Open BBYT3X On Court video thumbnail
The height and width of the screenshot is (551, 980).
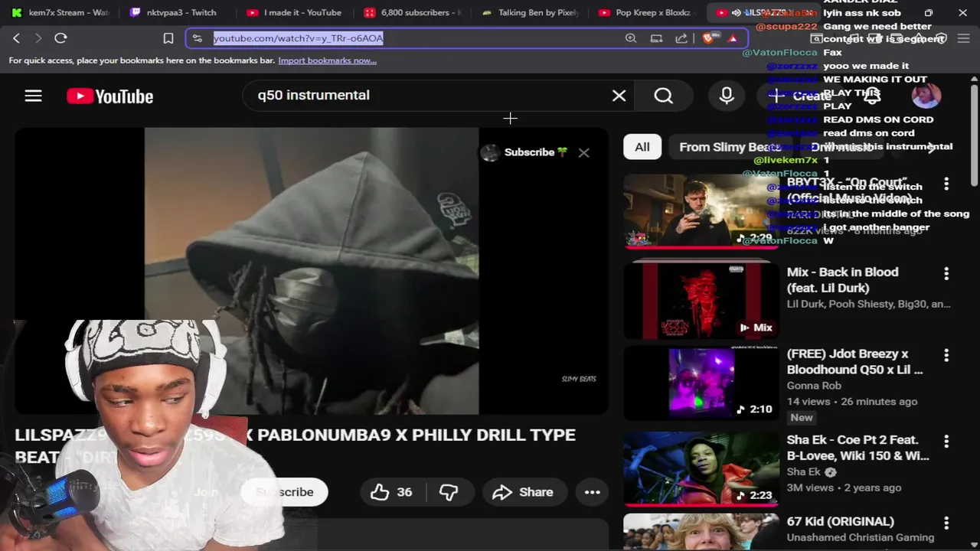[701, 210]
